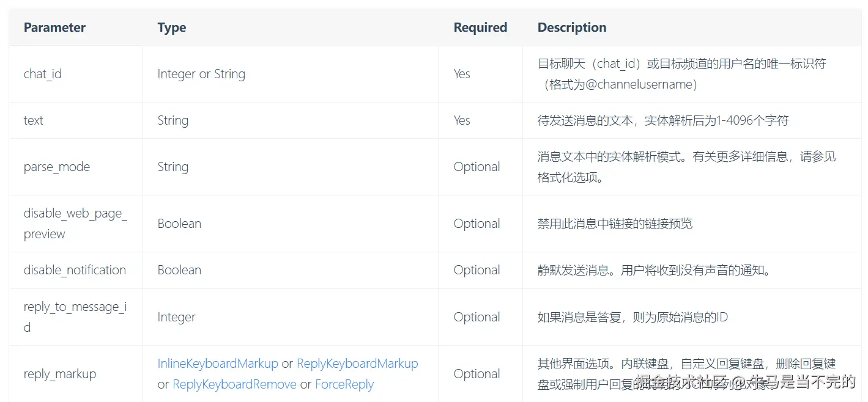Click the parse_mode parameter cell
This screenshot has width=868, height=402.
[57, 167]
